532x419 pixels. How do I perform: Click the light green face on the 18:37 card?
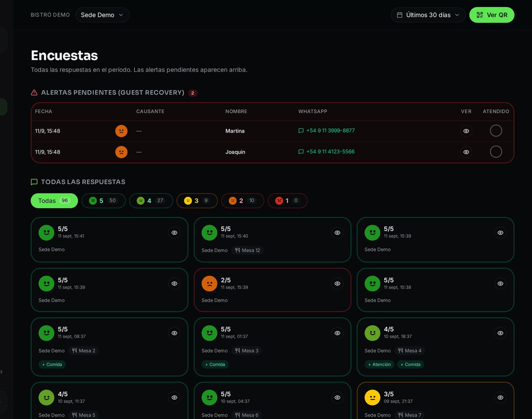click(x=372, y=333)
